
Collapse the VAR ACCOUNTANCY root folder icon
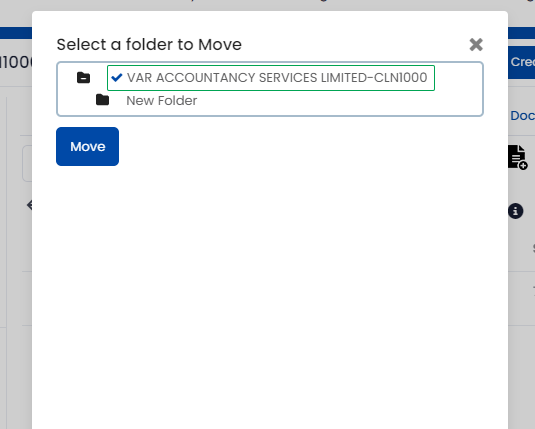83,78
